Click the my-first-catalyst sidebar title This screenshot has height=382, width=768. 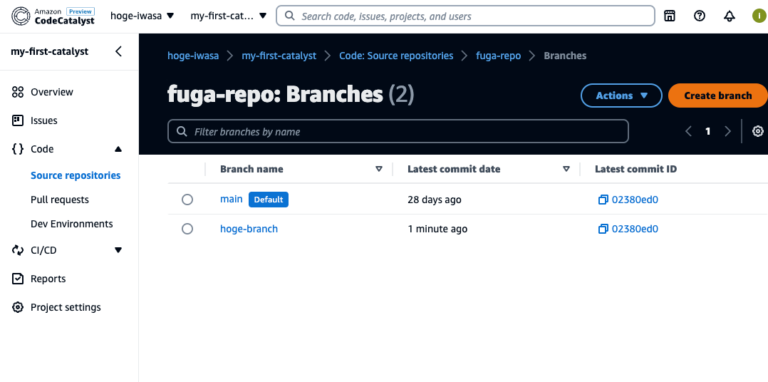click(x=49, y=51)
